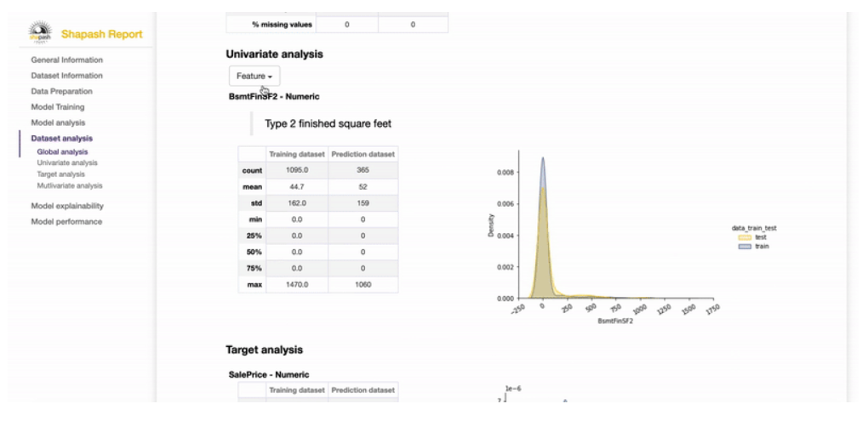Viewport: 868px width, 421px height.
Task: Open the Feature dropdown
Action: point(254,77)
